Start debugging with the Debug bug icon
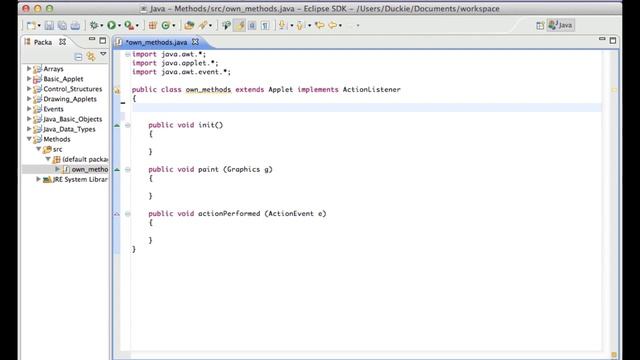 click(94, 25)
